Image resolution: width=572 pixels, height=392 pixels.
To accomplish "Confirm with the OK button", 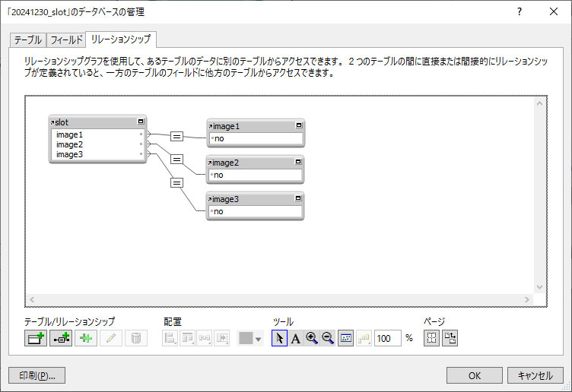I will click(474, 375).
